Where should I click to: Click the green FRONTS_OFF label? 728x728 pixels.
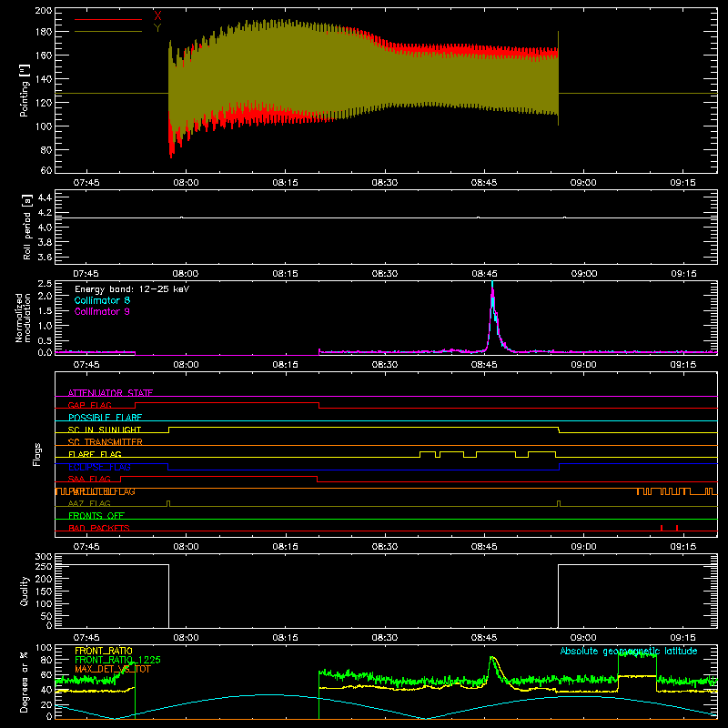[96, 516]
